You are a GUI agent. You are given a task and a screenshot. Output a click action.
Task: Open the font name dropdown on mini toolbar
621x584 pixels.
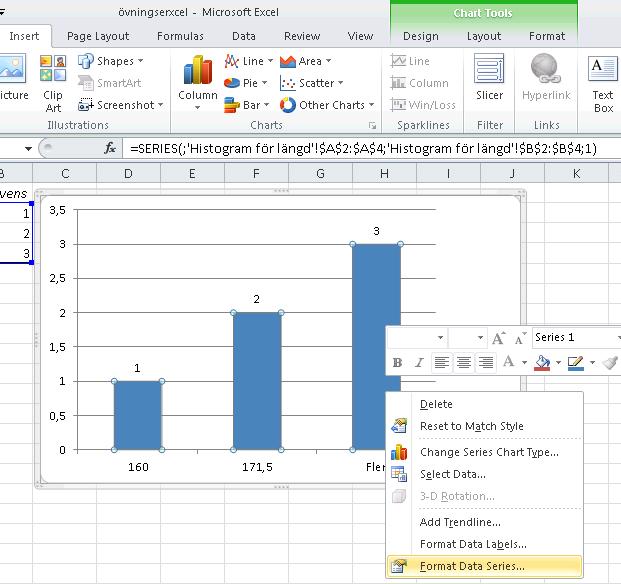(440, 338)
